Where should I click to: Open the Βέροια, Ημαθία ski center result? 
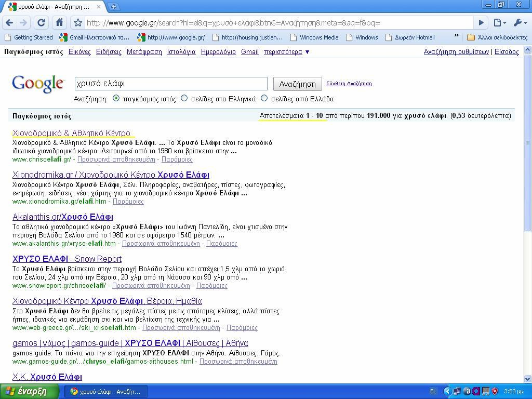pyautogui.click(x=107, y=301)
